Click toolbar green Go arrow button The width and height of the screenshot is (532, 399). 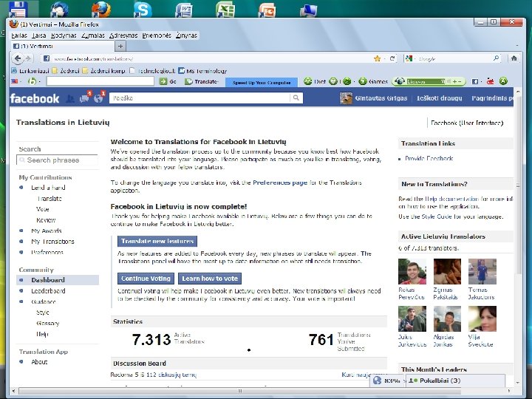tap(163, 81)
